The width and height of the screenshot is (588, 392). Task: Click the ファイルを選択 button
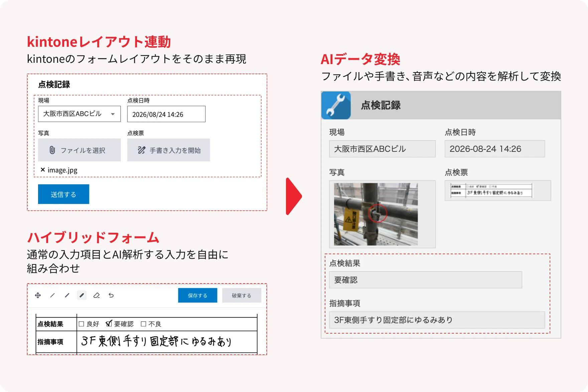pyautogui.click(x=80, y=150)
